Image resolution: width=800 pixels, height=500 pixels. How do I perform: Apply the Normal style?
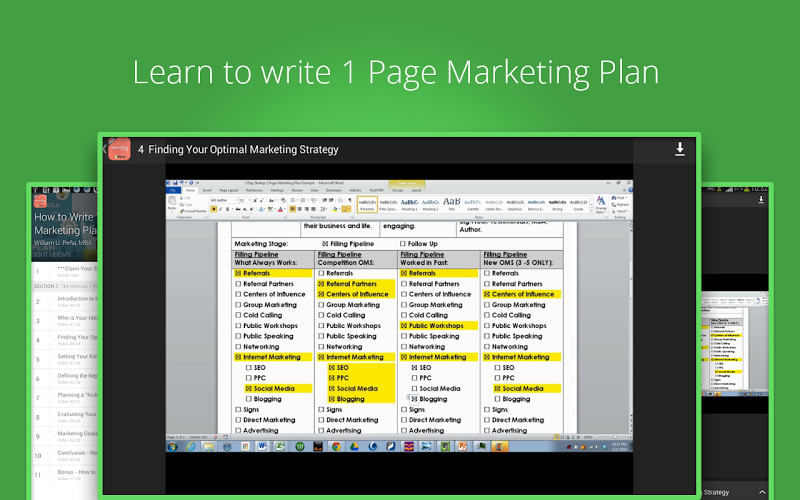click(367, 204)
